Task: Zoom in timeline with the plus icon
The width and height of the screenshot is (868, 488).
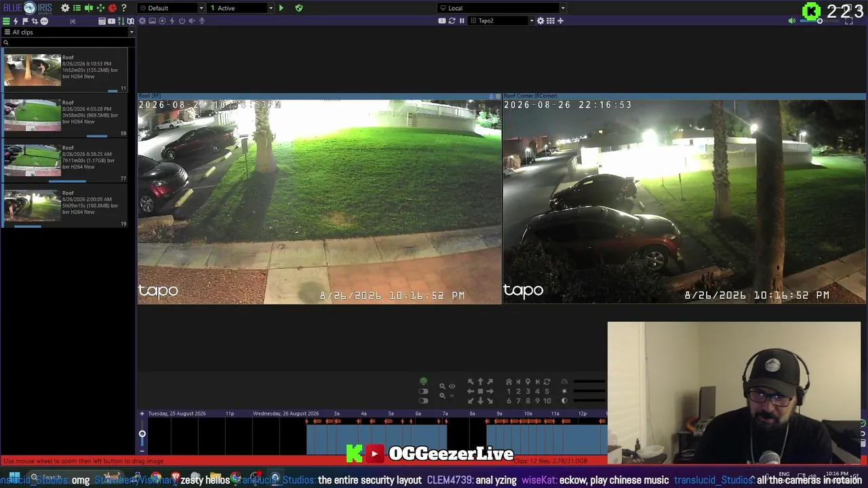Action: pos(142,413)
